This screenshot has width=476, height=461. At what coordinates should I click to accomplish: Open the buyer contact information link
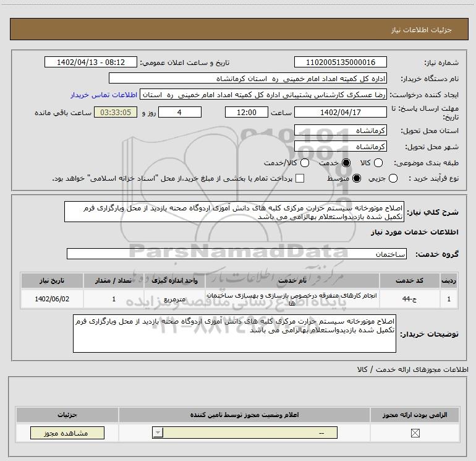coord(104,95)
